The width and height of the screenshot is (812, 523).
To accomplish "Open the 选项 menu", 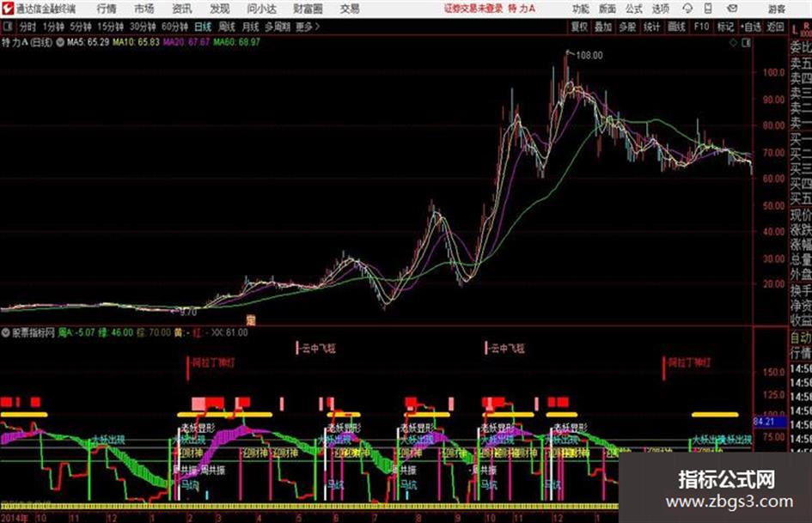I will pos(660,9).
